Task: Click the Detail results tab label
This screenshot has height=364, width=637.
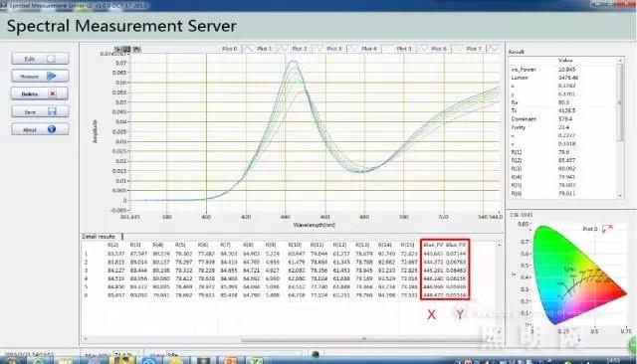Action: point(99,236)
